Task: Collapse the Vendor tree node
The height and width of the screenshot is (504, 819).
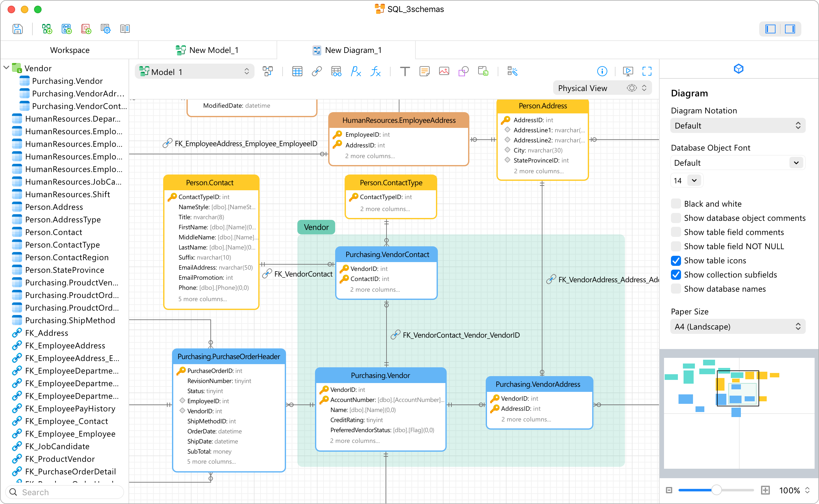Action: [6, 68]
